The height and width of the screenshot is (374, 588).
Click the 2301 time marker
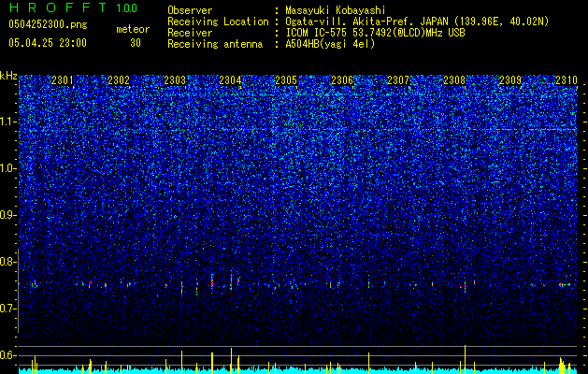pos(63,80)
